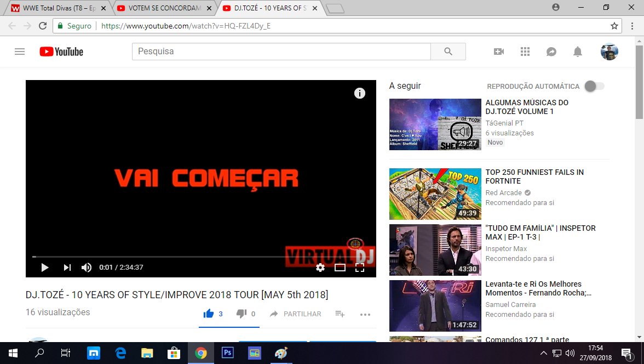
Task: Show hidden system tray icons
Action: click(543, 353)
